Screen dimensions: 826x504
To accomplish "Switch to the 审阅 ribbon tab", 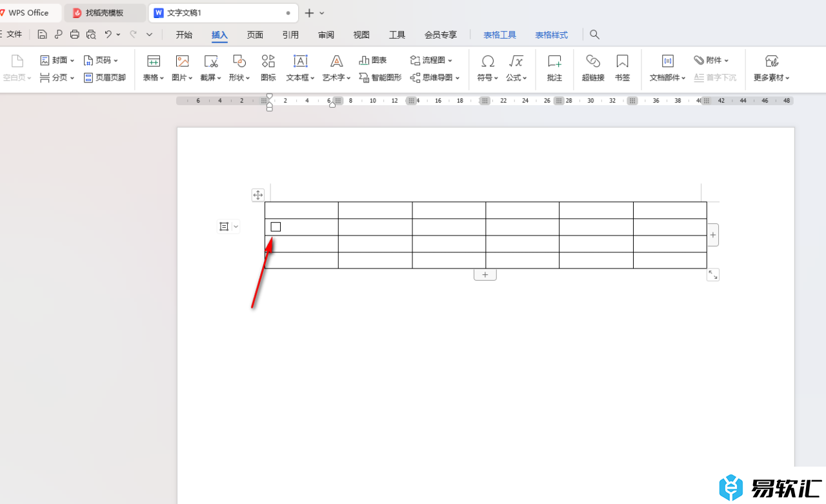I will pyautogui.click(x=326, y=35).
